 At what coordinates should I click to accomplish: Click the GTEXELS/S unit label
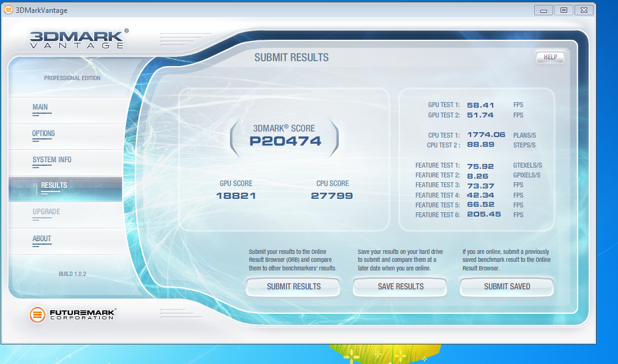point(527,165)
